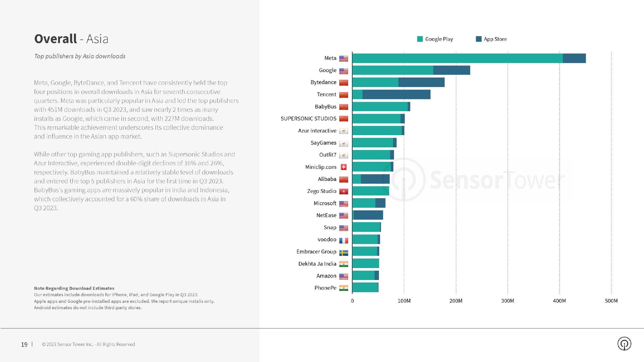Select the Overall Asia report tab
Viewport: 644px width, 362px height.
click(72, 39)
